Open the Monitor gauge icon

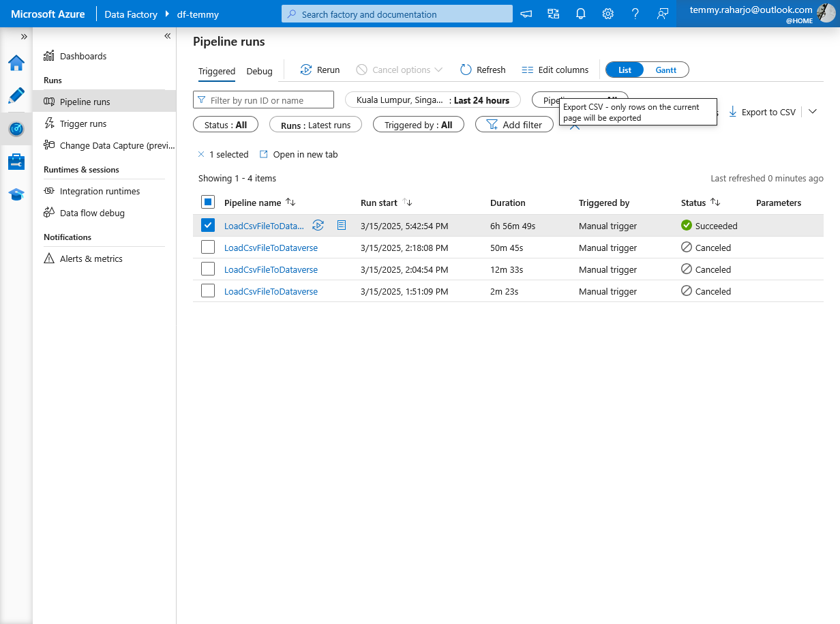tap(16, 129)
